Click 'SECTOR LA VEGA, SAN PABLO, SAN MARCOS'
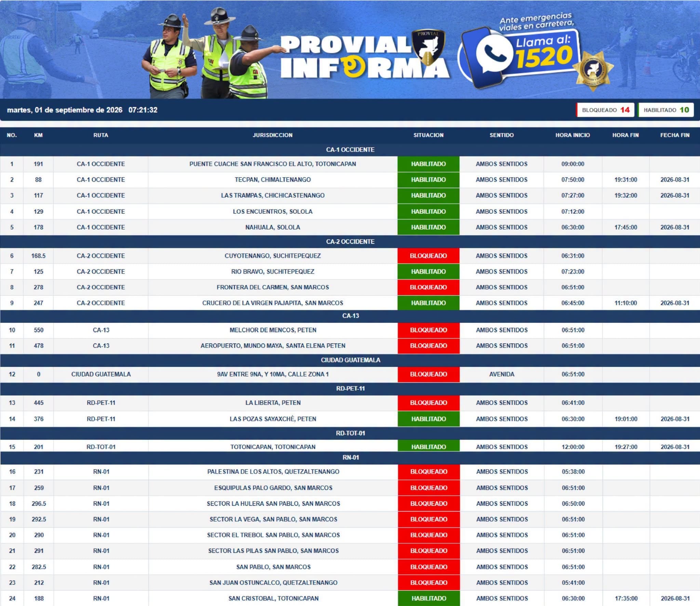 [273, 519]
